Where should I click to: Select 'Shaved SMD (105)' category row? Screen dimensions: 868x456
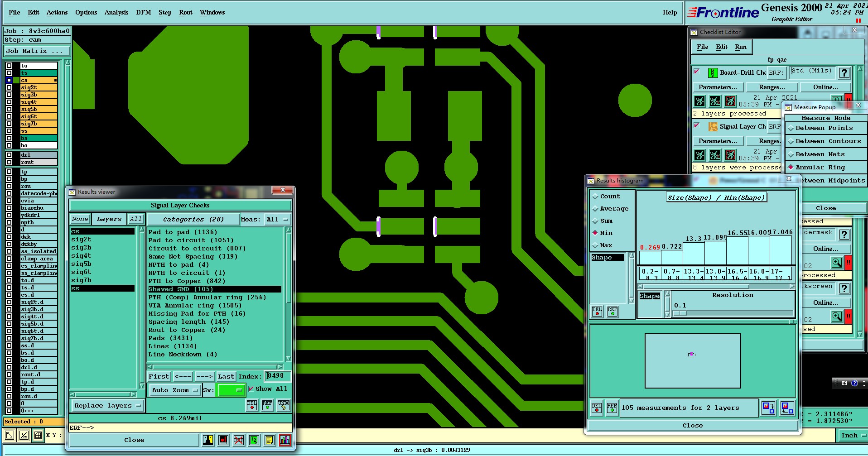tap(215, 289)
